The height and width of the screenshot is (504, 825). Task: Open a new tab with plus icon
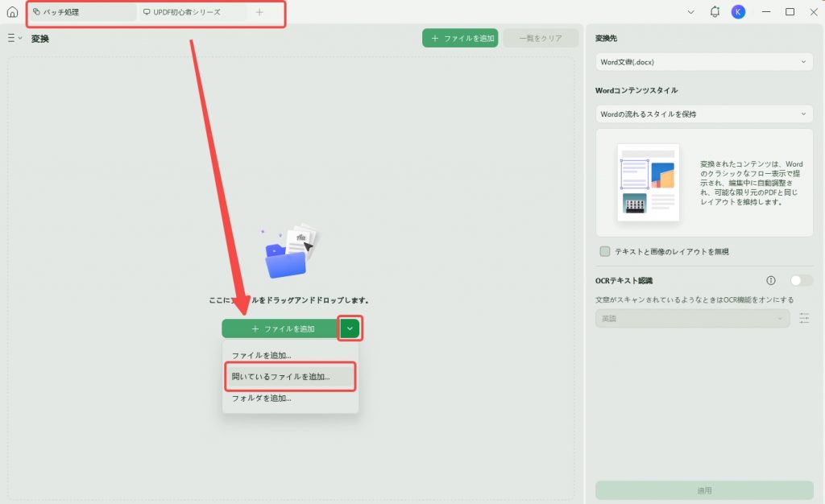(259, 12)
